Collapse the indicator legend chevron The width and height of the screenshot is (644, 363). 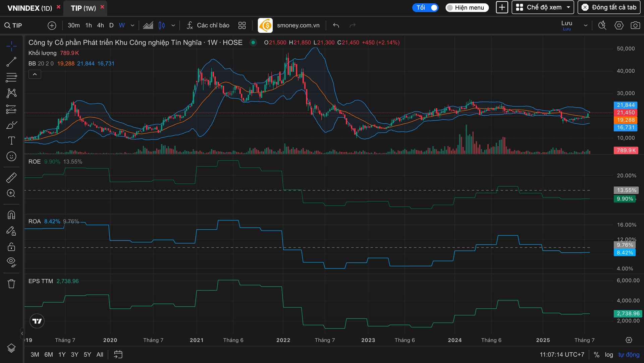[35, 74]
